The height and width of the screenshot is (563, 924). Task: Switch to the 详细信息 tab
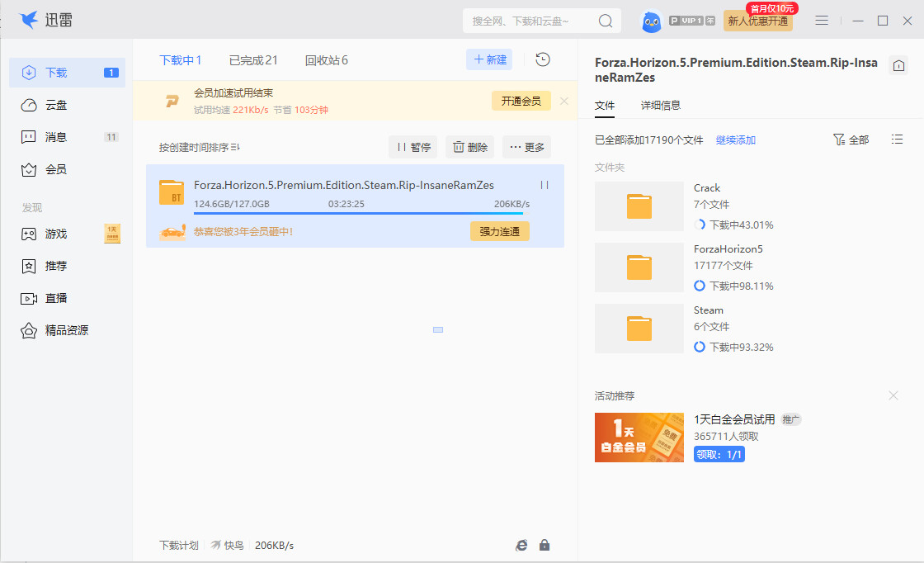coord(661,105)
